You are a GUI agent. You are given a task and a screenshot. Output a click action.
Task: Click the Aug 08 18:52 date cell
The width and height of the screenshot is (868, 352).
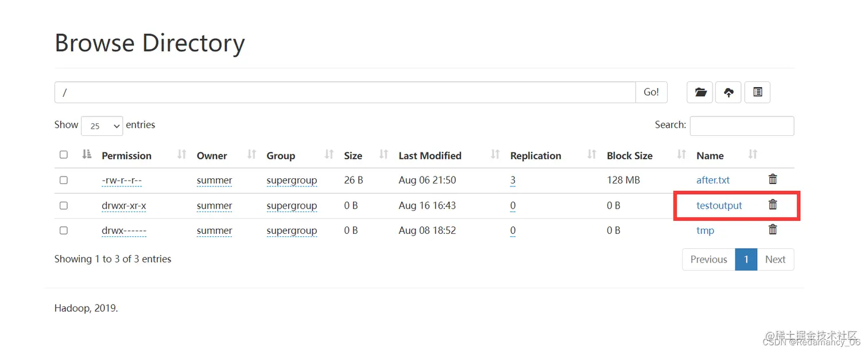click(x=427, y=230)
